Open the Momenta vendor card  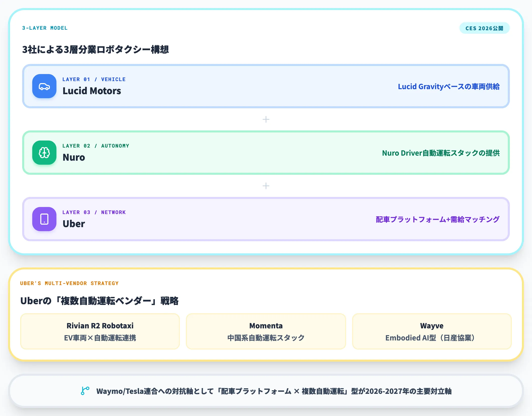tap(266, 331)
